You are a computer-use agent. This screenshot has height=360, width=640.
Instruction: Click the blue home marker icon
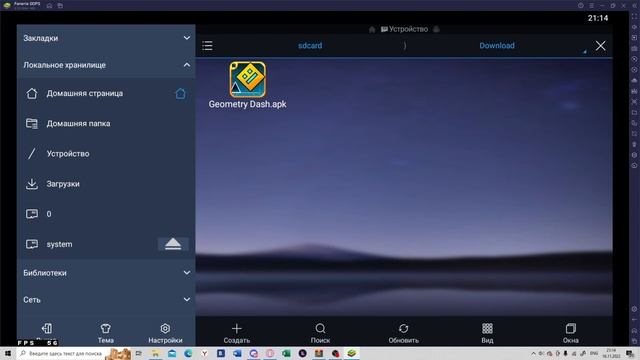coord(180,93)
